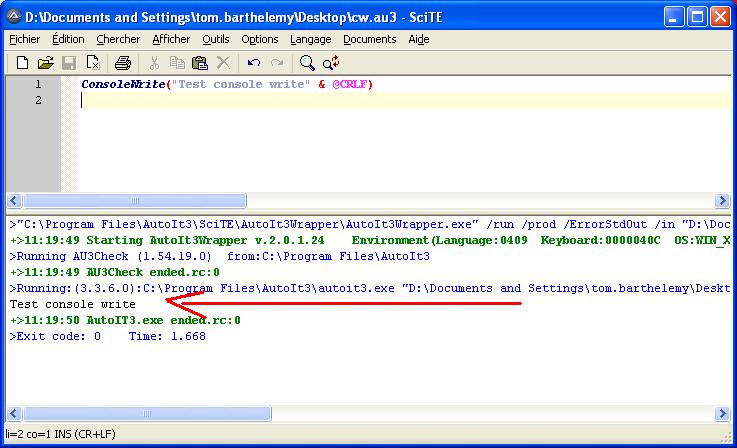The width and height of the screenshot is (737, 448).
Task: Click line number 2 in the margin
Action: pyautogui.click(x=38, y=100)
